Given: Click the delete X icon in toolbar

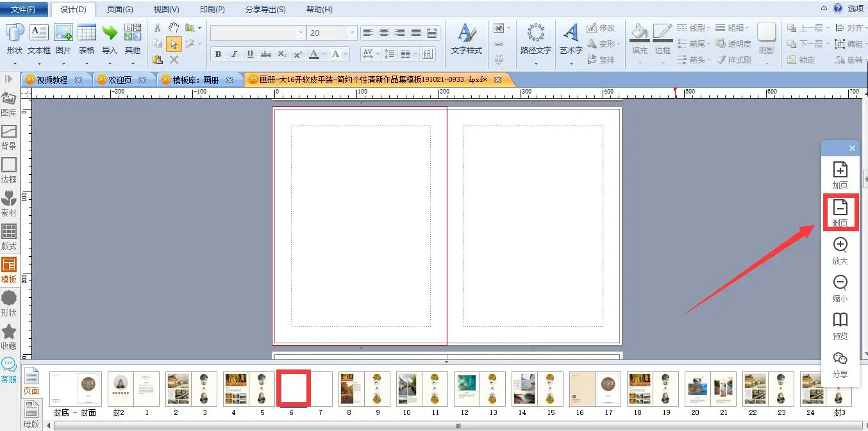Looking at the screenshot, I should pos(174,60).
